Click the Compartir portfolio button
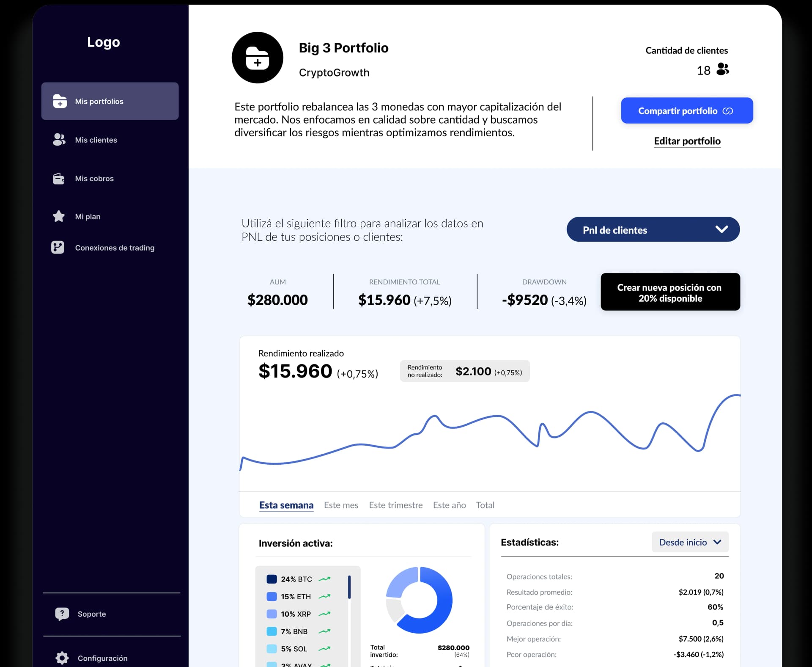 tap(686, 110)
